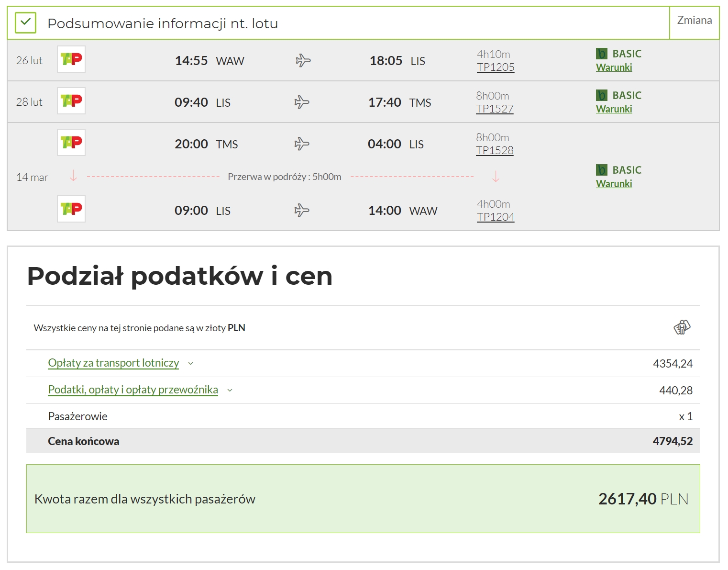Image resolution: width=728 pixels, height=570 pixels.
Task: Click layover text Przerwa w podróży : 5h00m
Action: pos(285,177)
